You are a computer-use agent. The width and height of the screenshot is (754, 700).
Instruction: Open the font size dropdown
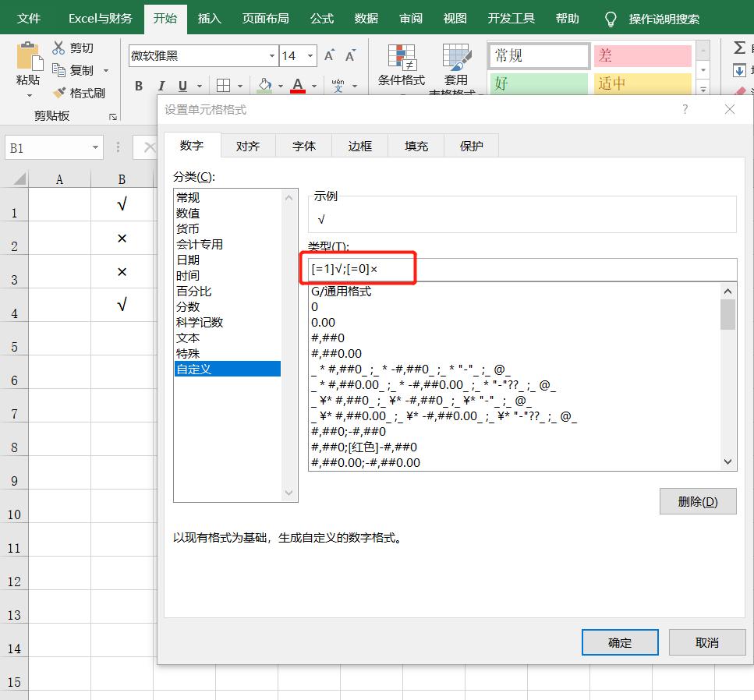click(310, 56)
